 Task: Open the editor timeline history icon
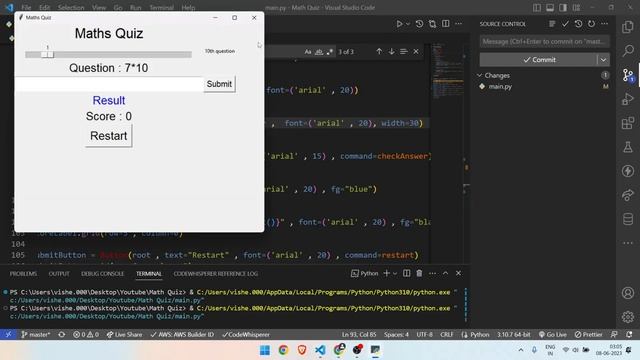click(x=419, y=24)
